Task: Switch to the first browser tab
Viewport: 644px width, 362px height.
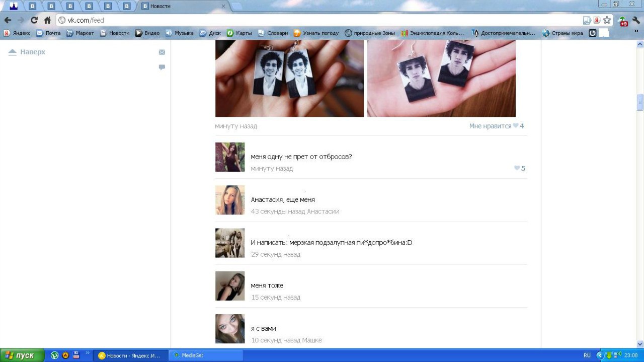Action: [x=14, y=6]
